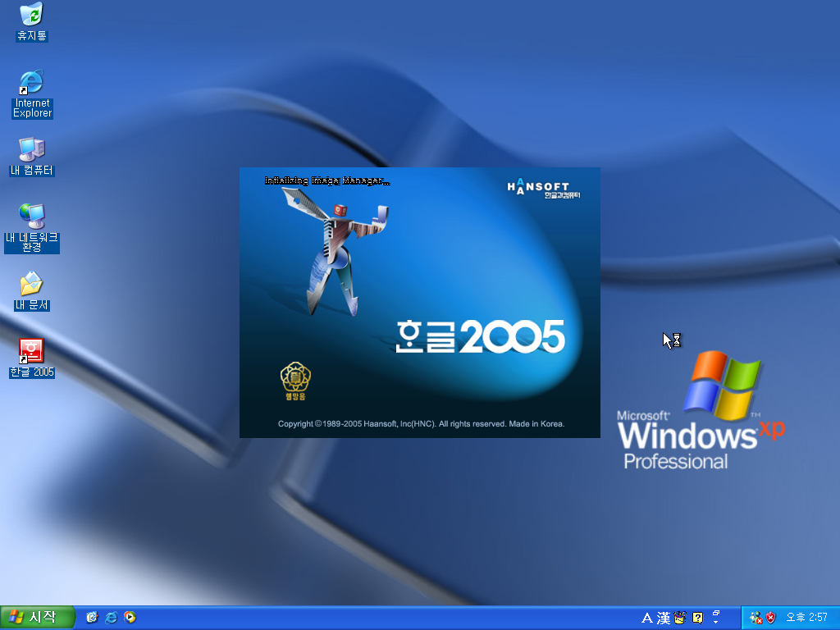This screenshot has height=630, width=840.
Task: Select the 내 컴퓨터 desktop icon
Action: [32, 157]
